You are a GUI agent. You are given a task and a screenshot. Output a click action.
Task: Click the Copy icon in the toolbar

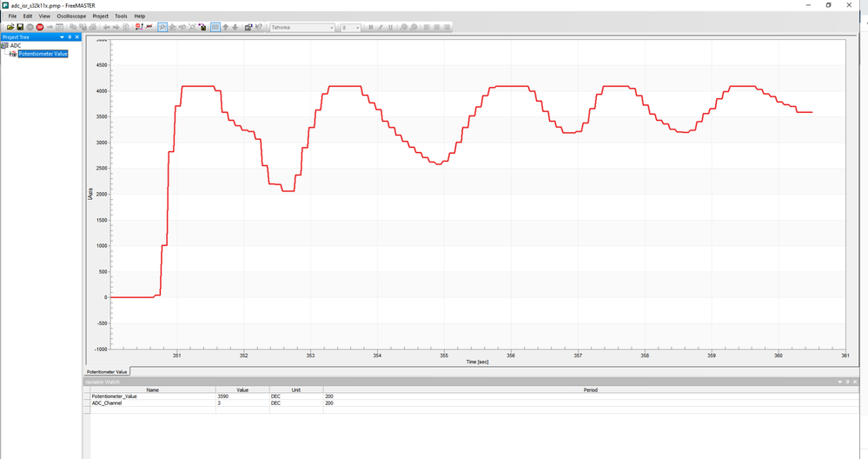73,27
